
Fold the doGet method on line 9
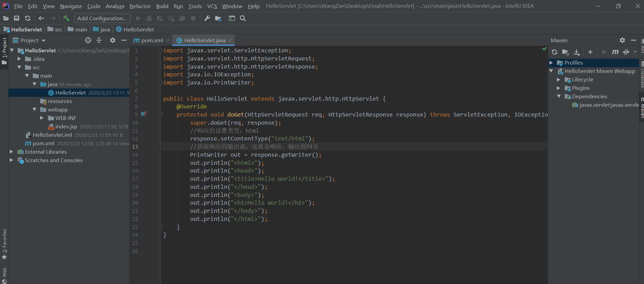point(160,114)
